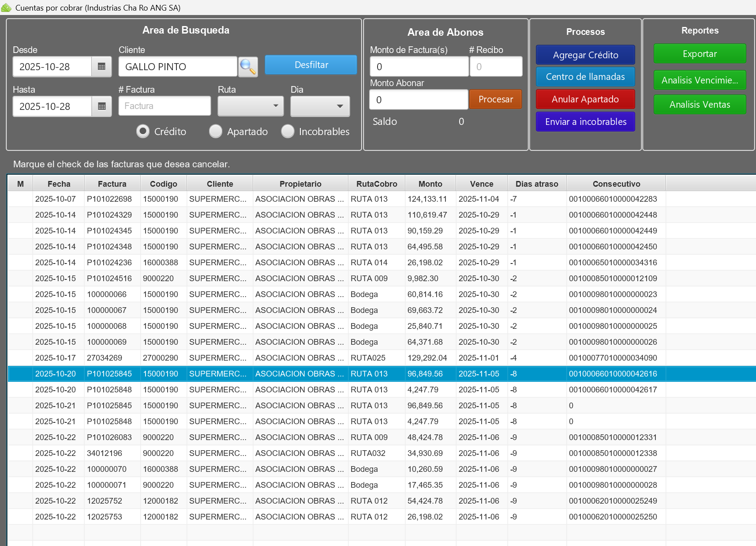Click the green Exportar button
The height and width of the screenshot is (546, 756).
pos(700,54)
